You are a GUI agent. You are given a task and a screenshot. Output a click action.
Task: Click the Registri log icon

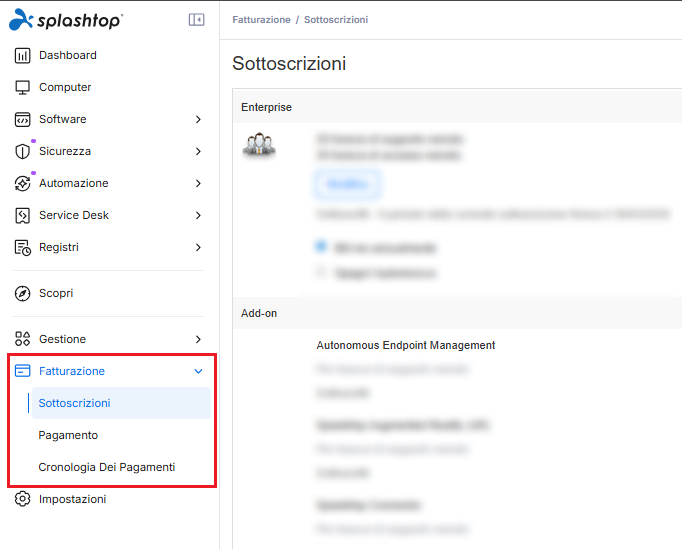(23, 248)
